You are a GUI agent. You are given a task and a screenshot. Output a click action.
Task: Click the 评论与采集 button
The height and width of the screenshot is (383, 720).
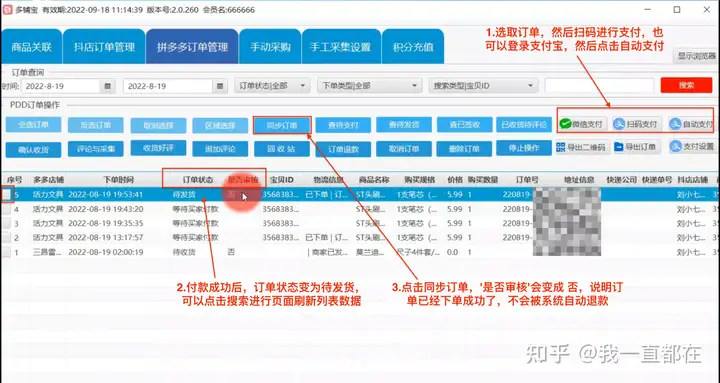coord(96,149)
